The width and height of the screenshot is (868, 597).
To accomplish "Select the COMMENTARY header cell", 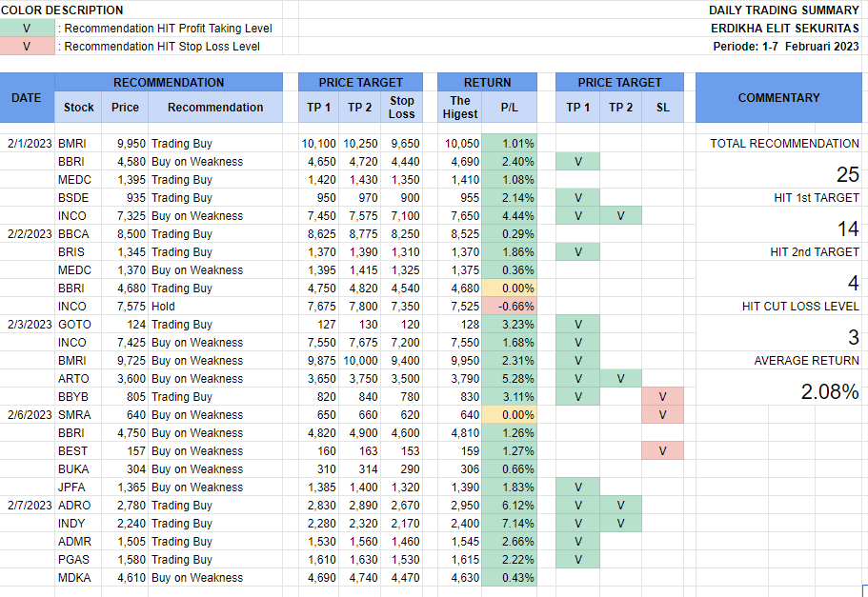I will click(778, 97).
